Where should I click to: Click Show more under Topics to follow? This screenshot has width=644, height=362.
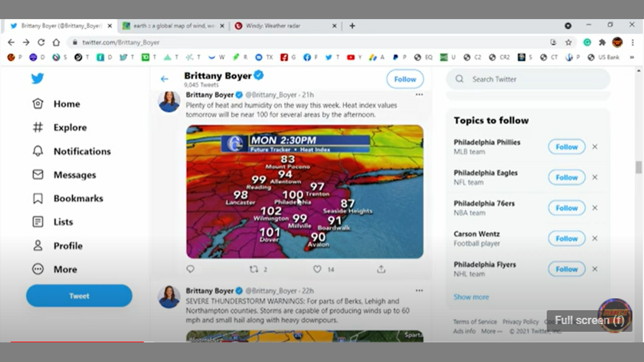coord(471,297)
